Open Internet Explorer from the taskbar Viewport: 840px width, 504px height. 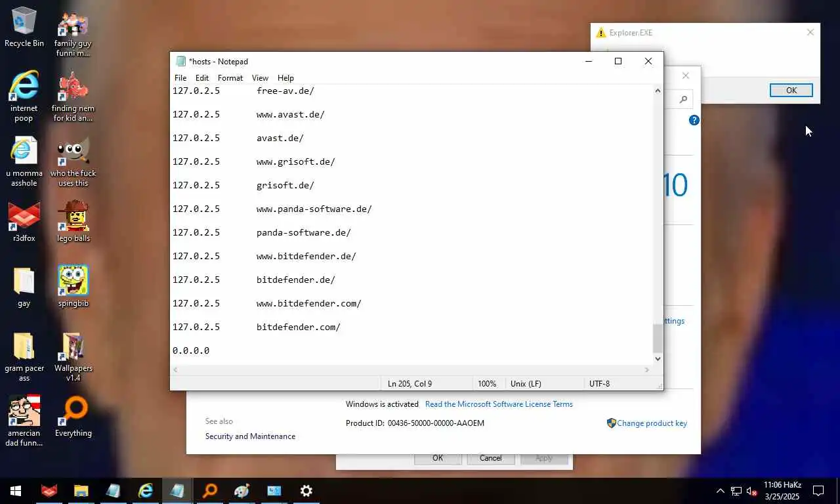(145, 490)
